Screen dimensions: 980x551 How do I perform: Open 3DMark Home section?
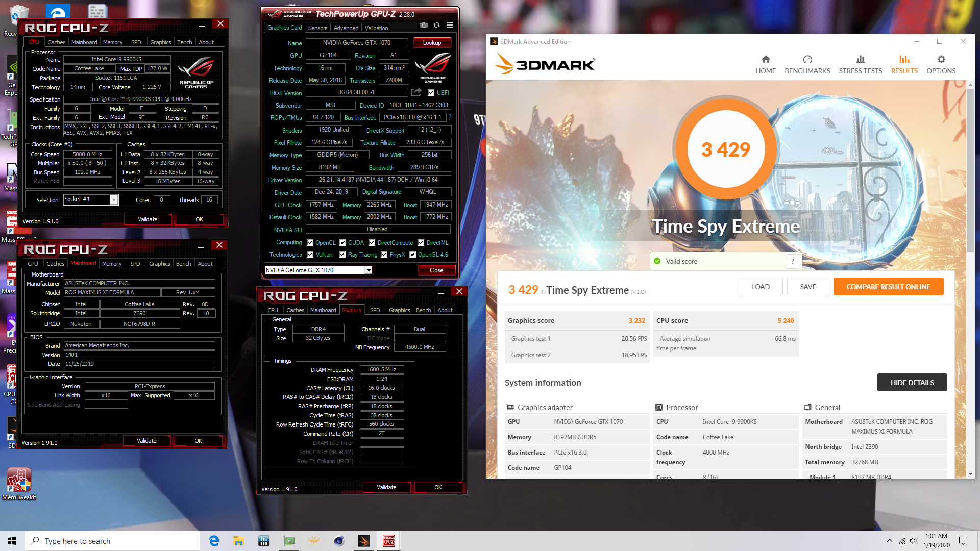point(766,65)
